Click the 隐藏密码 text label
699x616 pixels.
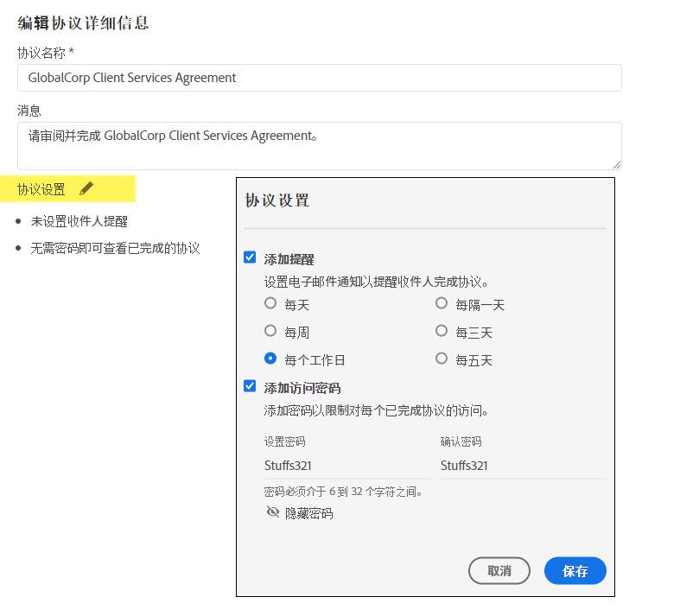tap(309, 513)
